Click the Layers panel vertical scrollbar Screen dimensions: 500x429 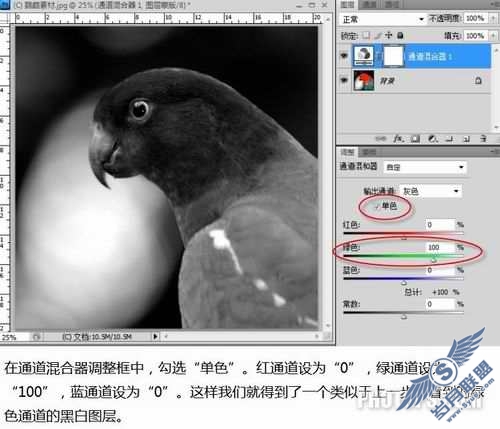pos(496,88)
